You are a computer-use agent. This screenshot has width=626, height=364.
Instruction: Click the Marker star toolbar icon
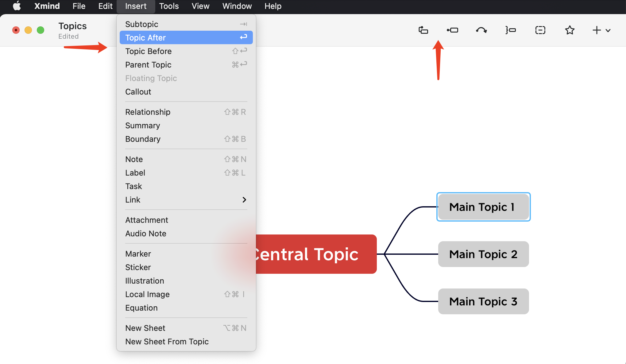[570, 30]
